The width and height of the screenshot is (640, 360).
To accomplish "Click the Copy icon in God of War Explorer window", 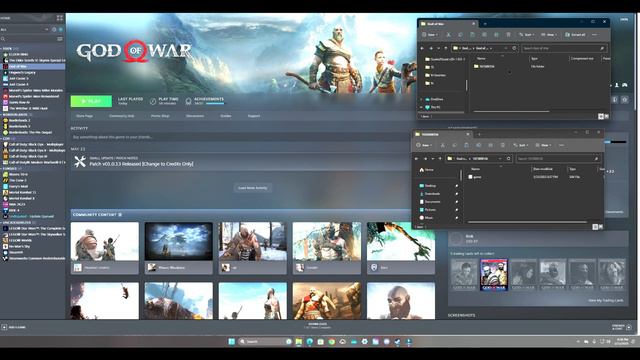I will point(460,35).
